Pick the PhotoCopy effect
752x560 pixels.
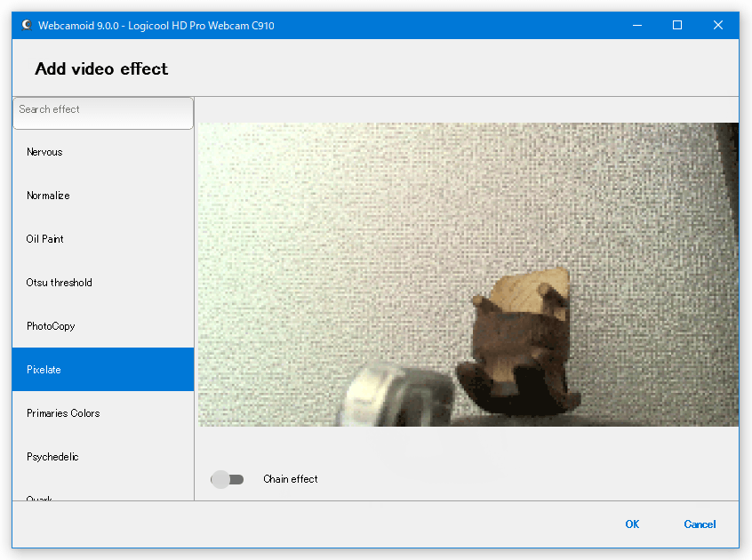click(103, 326)
